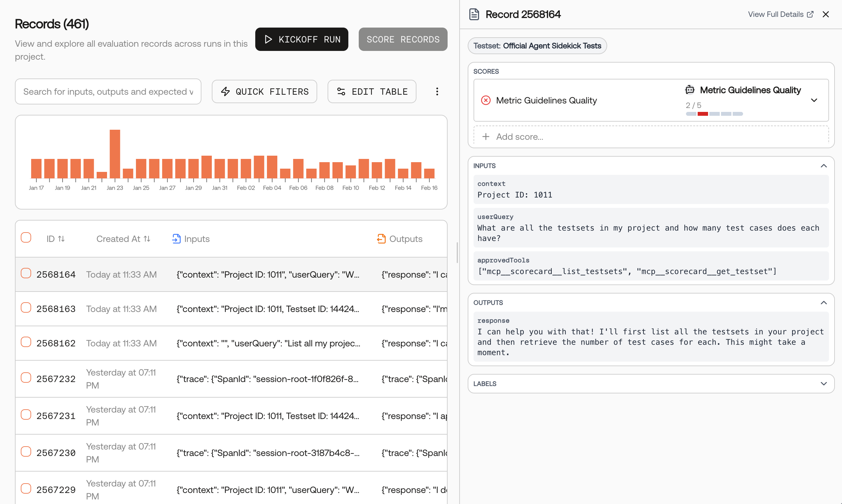Check the box for record 2568163
The height and width of the screenshot is (504, 842).
(x=26, y=307)
